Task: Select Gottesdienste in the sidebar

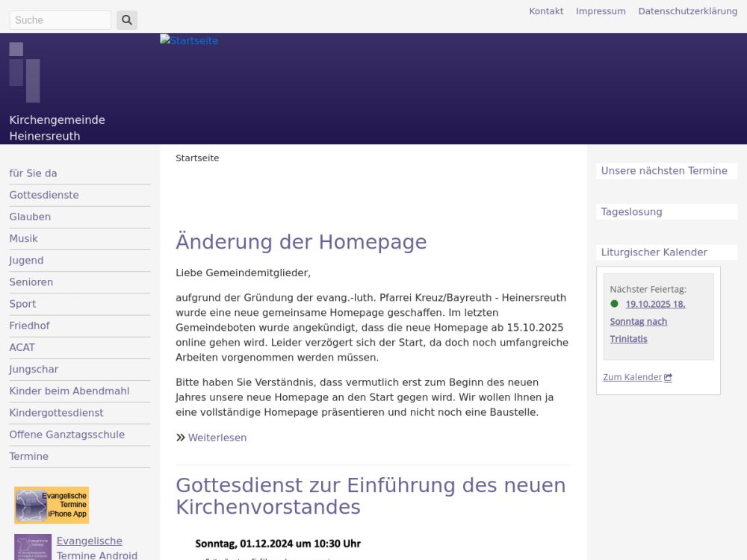Action: (x=44, y=195)
